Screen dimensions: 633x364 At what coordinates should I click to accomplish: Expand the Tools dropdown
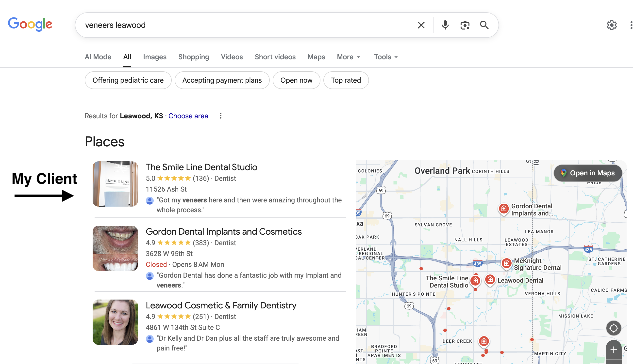pyautogui.click(x=385, y=57)
